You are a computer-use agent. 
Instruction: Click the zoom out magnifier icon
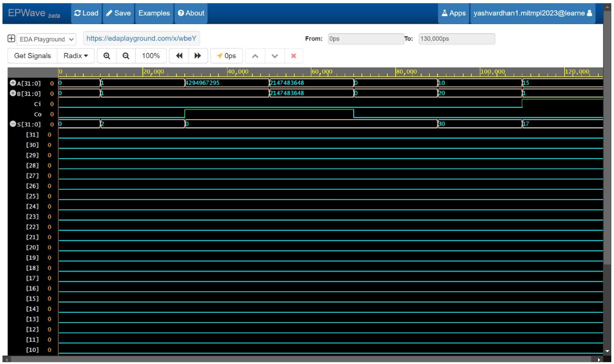(126, 56)
